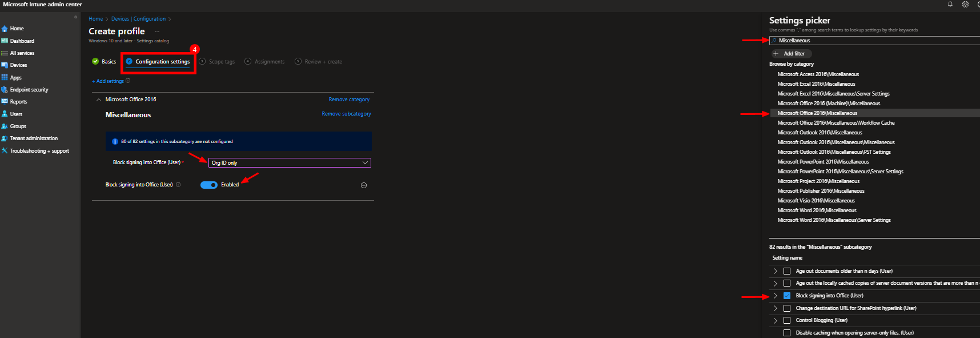Open the Users icon in sidebar
This screenshot has height=338, width=980.
[5, 114]
